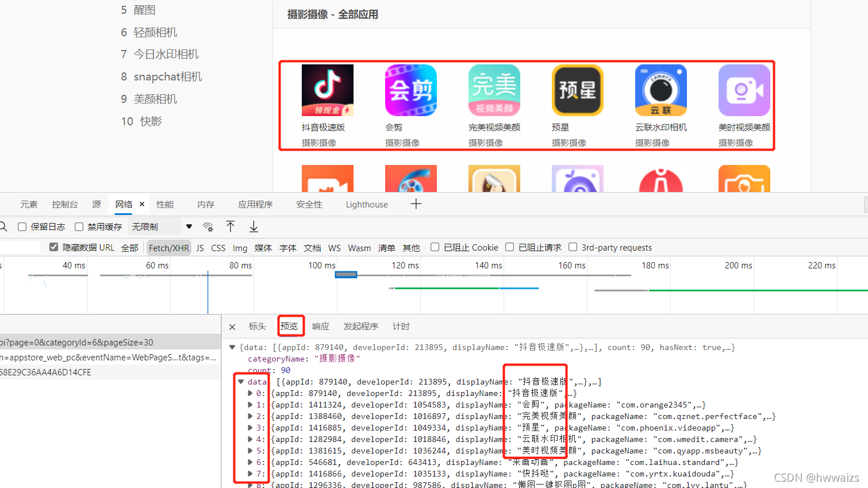Screen dimensions: 868x488
Task: Filter requests by 其他
Action: click(x=412, y=248)
